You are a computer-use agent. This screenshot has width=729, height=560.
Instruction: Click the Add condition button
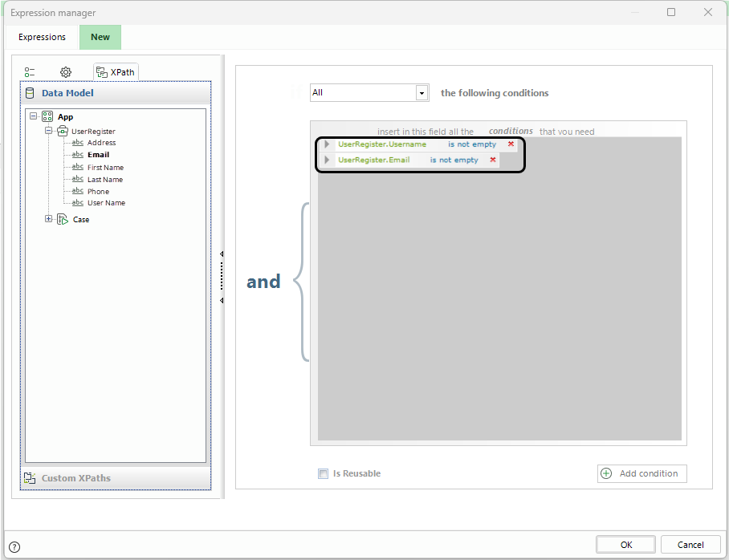[642, 473]
